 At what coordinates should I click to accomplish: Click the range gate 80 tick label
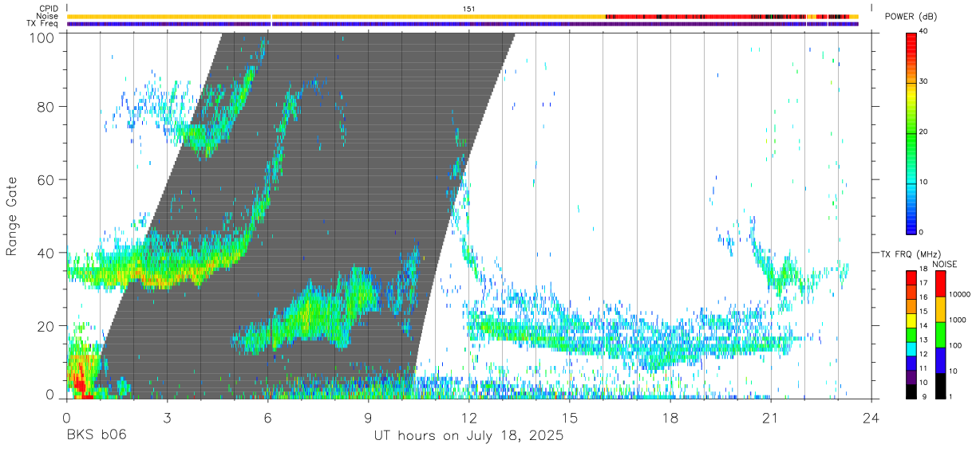click(47, 107)
